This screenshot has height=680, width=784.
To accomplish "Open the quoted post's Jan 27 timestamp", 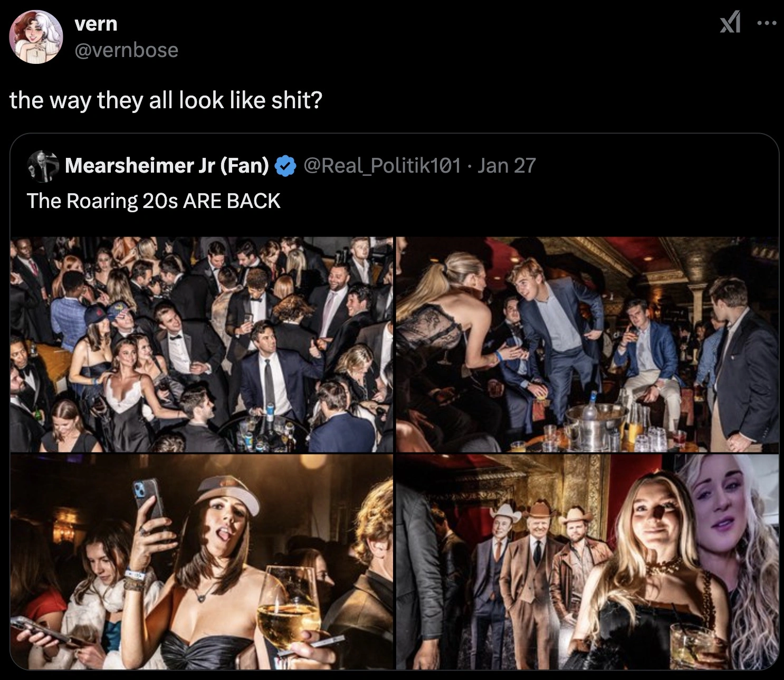I will coord(506,166).
